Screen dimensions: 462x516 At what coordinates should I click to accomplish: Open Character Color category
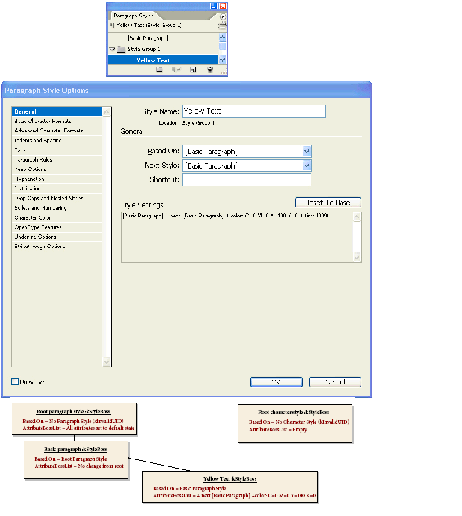pyautogui.click(x=32, y=218)
